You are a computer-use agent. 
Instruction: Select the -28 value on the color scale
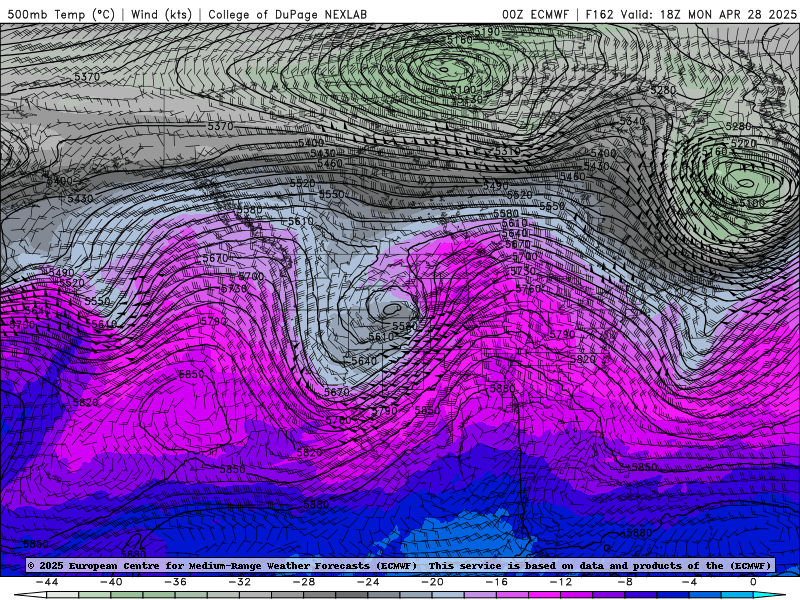[304, 582]
